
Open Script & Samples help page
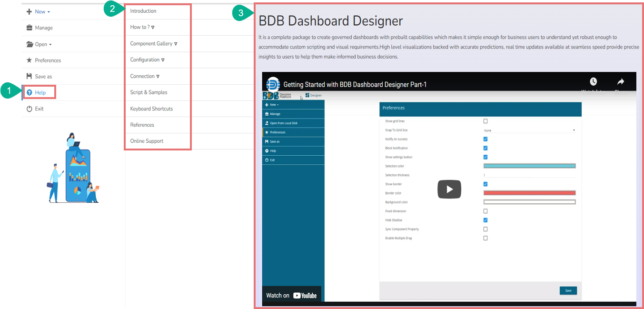coord(149,92)
